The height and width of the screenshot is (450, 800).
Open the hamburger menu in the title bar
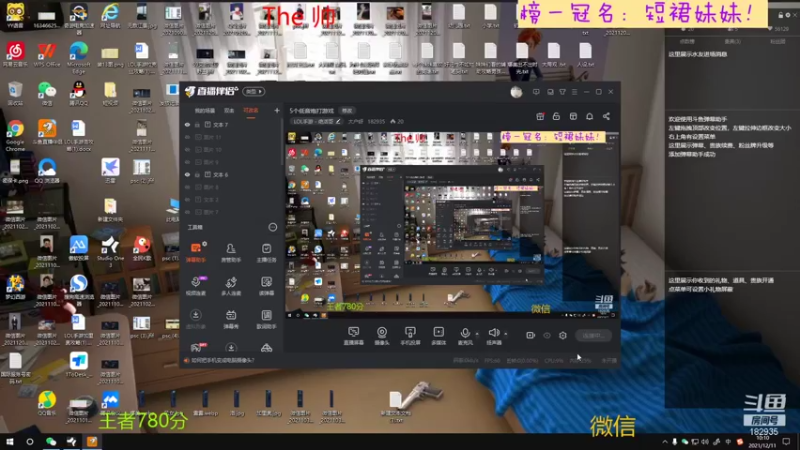pos(574,92)
